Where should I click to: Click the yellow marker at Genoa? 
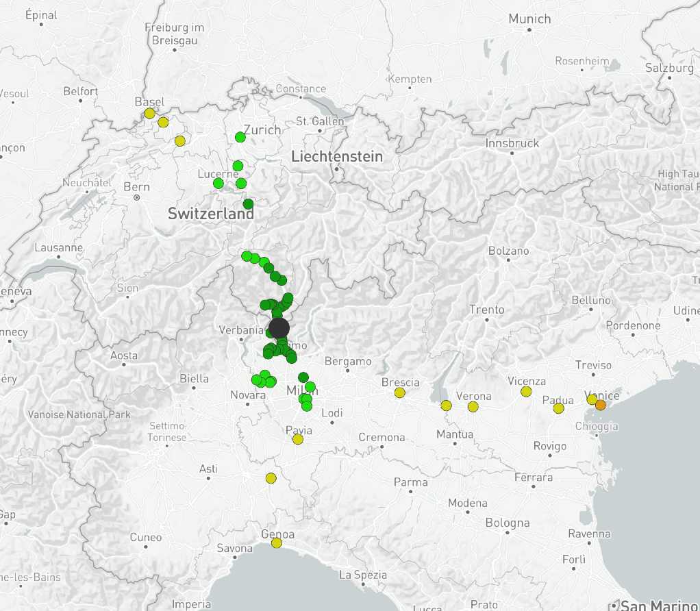coord(277,542)
